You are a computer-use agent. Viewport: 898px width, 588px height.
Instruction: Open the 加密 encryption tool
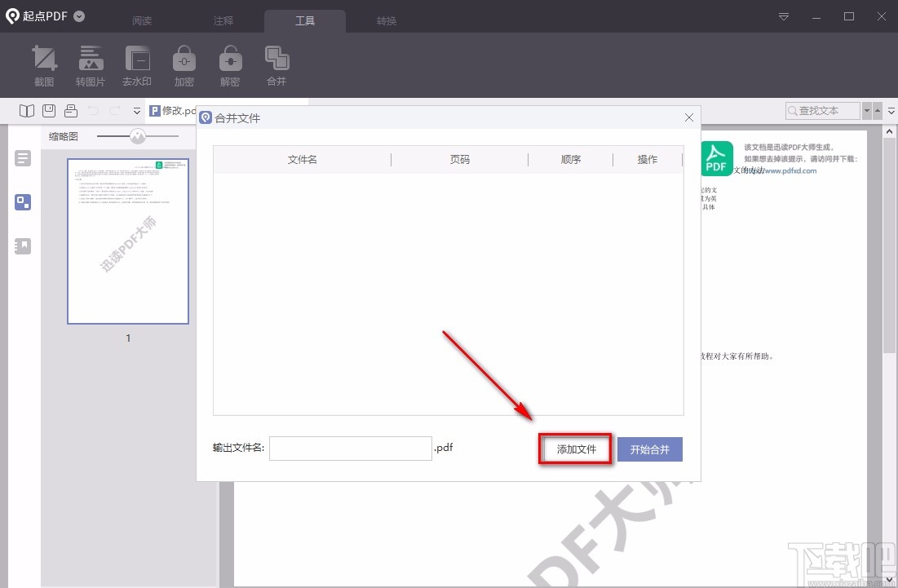[184, 65]
